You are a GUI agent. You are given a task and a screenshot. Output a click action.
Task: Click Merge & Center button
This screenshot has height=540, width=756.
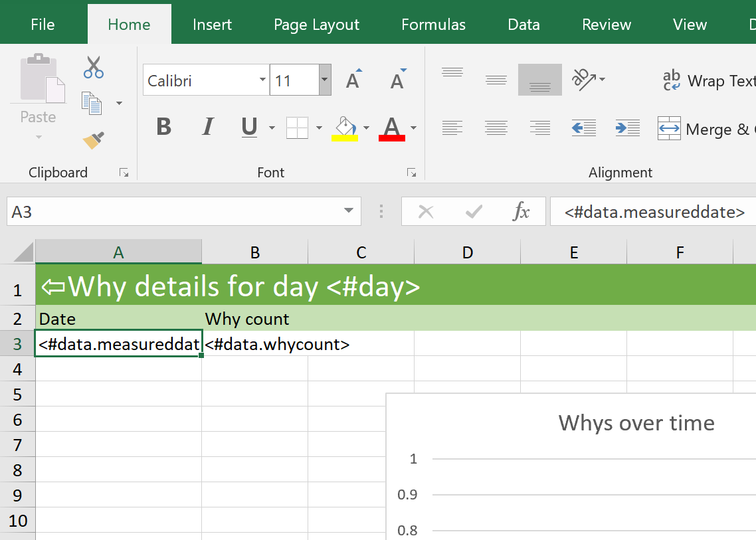pos(706,129)
